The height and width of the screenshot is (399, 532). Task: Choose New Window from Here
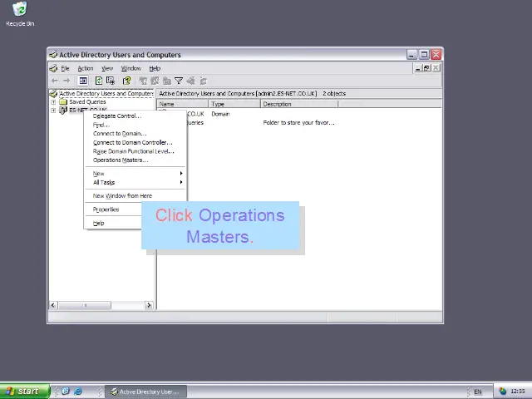(135, 196)
